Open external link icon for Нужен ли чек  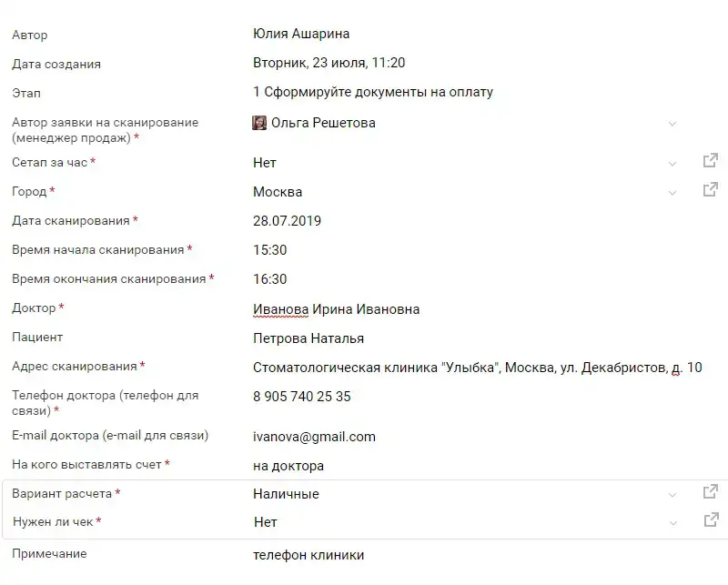click(x=711, y=520)
